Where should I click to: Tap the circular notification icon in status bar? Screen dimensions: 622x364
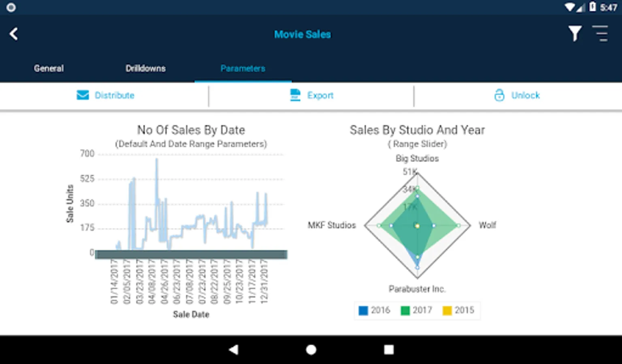pyautogui.click(x=11, y=7)
